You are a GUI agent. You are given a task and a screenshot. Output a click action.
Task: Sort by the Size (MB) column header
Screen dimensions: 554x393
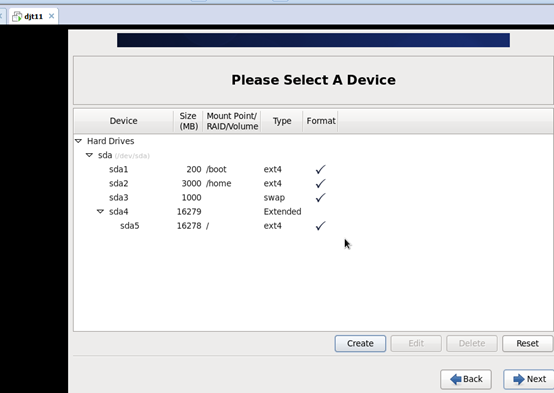[x=188, y=121]
